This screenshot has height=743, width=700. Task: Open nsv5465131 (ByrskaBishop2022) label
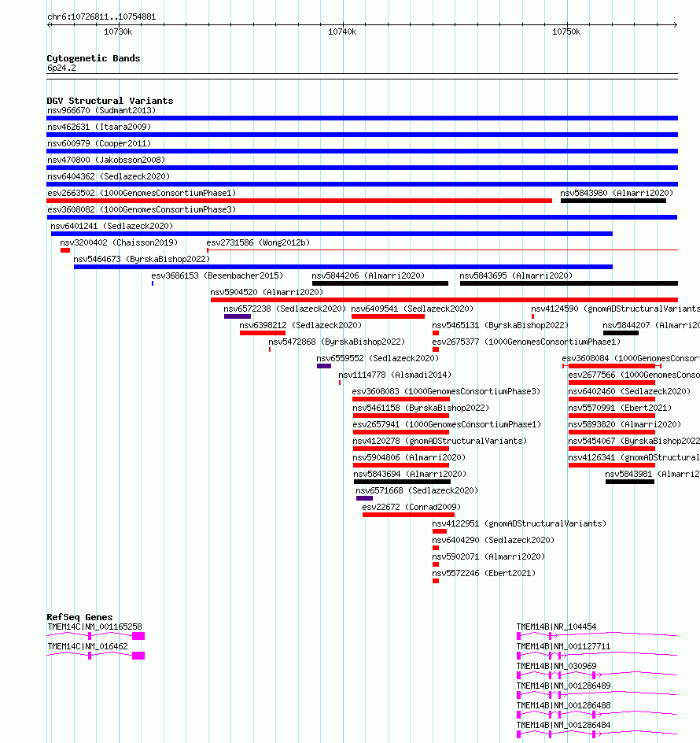pyautogui.click(x=500, y=326)
